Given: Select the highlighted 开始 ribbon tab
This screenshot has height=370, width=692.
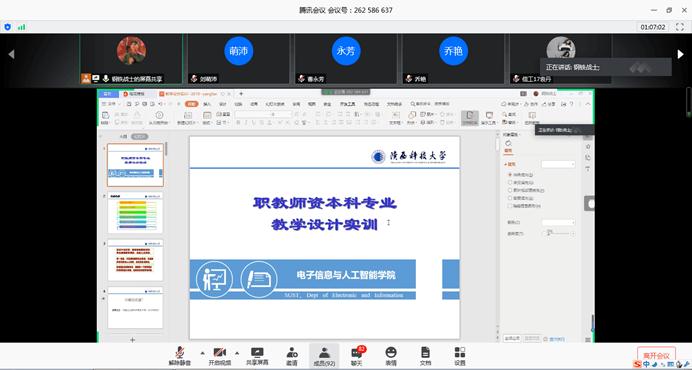Looking at the screenshot, I should pyautogui.click(x=191, y=104).
